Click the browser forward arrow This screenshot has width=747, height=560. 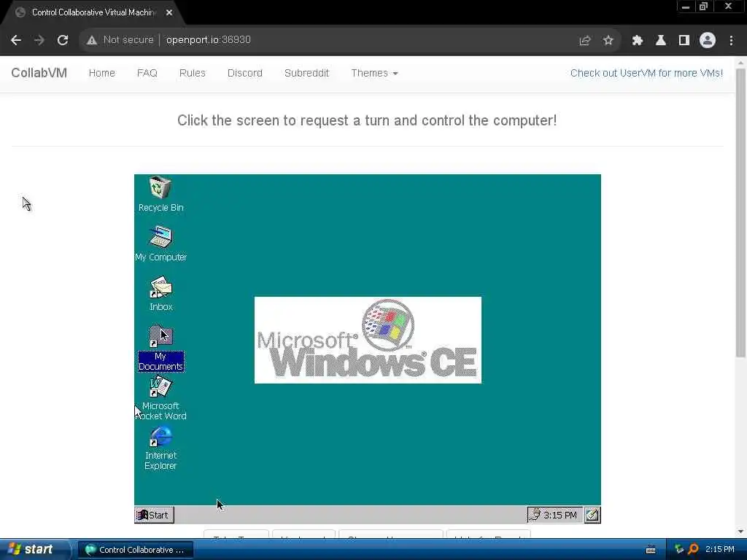click(39, 40)
